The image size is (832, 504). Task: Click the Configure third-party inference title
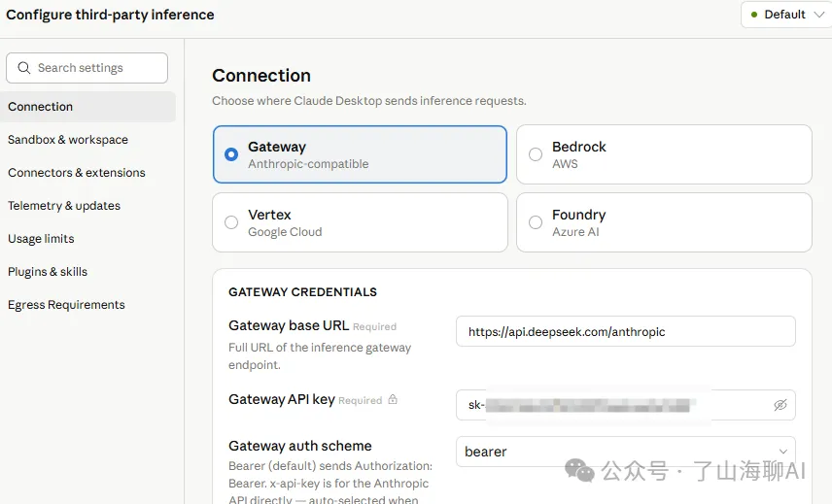click(x=111, y=15)
